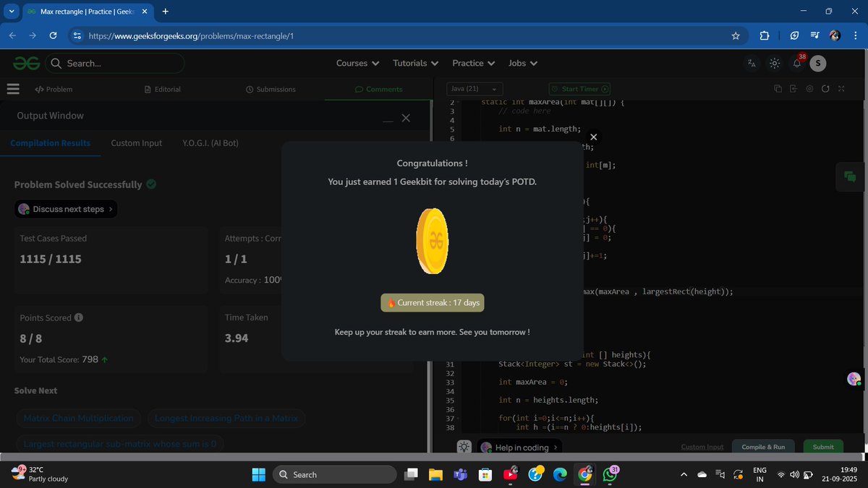The width and height of the screenshot is (868, 488).
Task: Expand the Practice dropdown menu
Action: pos(474,64)
